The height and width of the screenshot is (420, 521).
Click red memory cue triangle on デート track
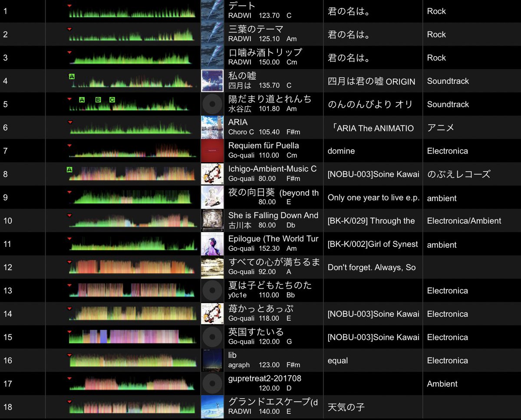click(69, 6)
